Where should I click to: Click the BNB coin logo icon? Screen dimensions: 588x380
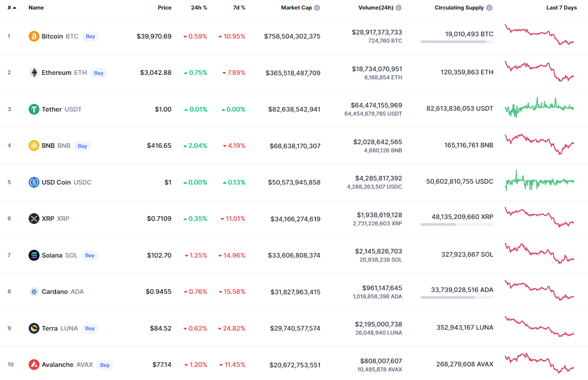pos(34,146)
